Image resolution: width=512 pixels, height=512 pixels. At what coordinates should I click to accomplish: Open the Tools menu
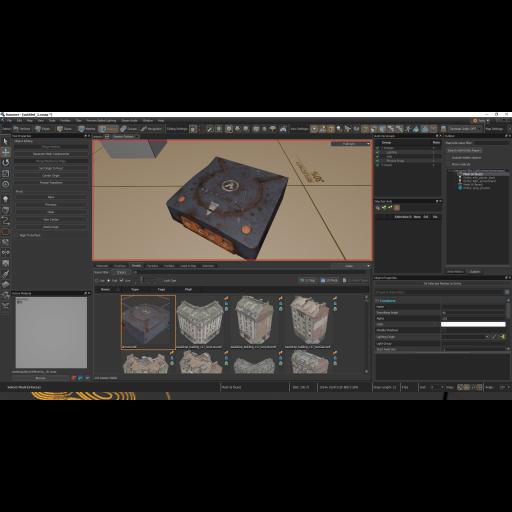(x=52, y=120)
